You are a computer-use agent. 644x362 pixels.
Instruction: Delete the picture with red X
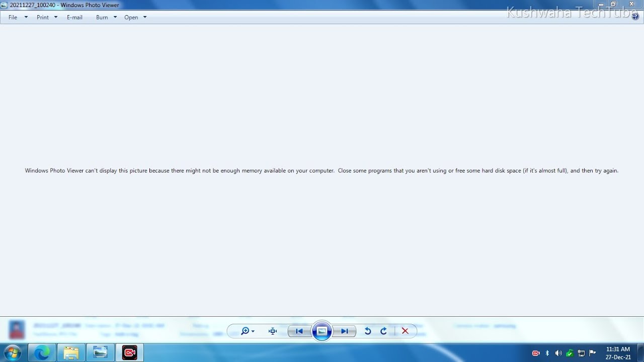(405, 331)
